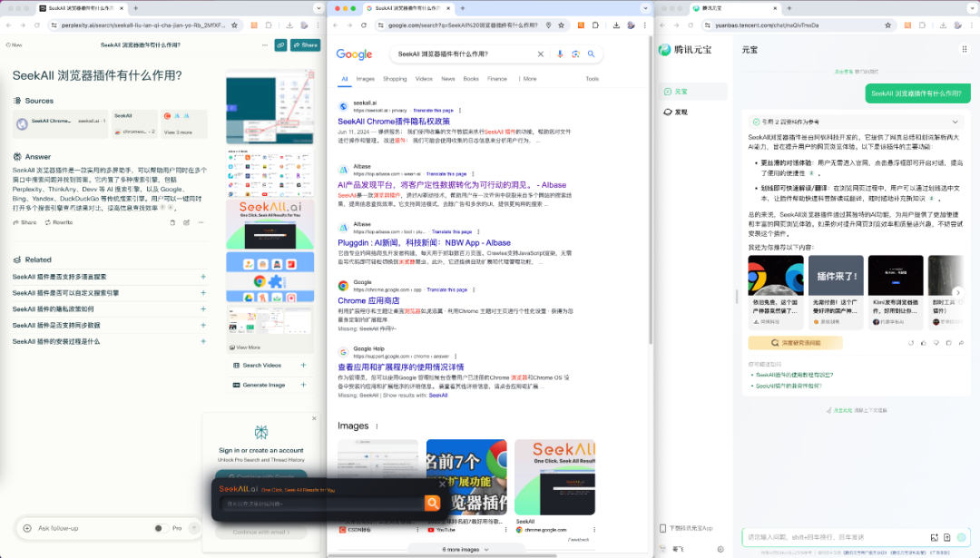Share the Yuanbao answer using the arrow icon

click(961, 343)
